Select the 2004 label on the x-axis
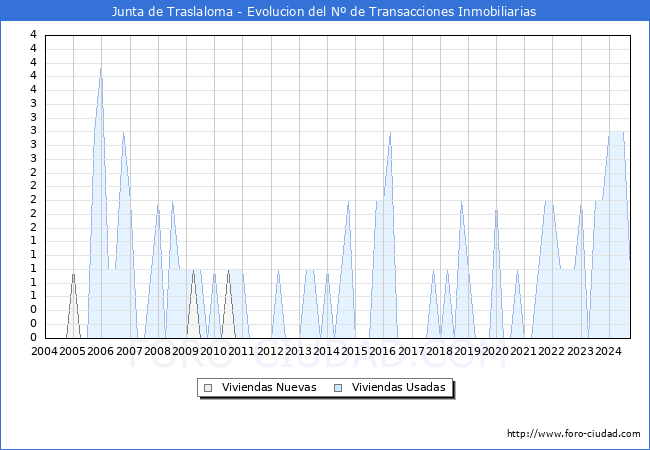 45,351
